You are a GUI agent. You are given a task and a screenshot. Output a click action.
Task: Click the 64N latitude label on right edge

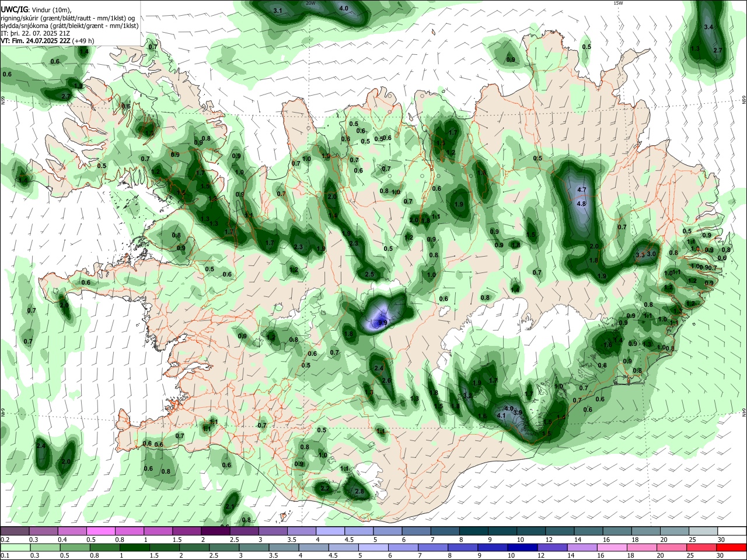(744, 412)
